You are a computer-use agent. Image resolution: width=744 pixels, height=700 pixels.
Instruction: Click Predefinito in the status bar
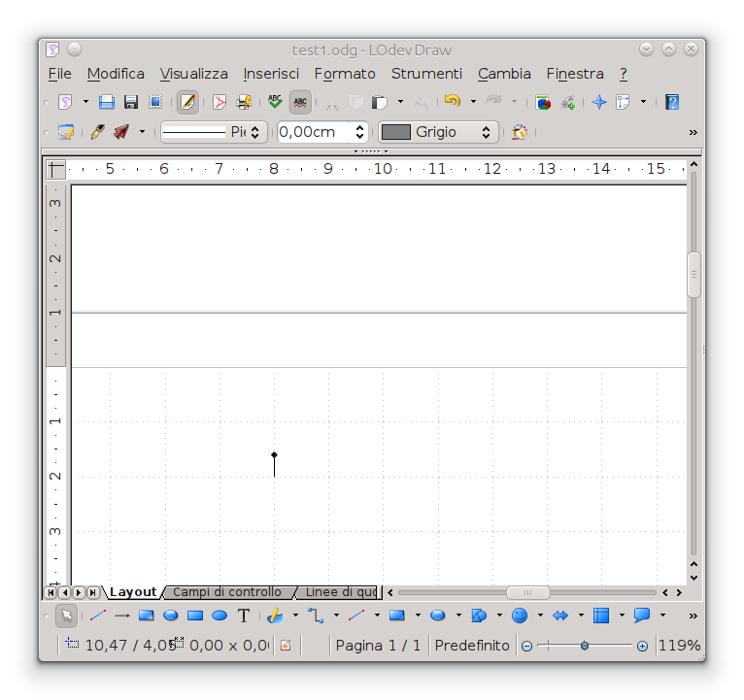(x=472, y=646)
